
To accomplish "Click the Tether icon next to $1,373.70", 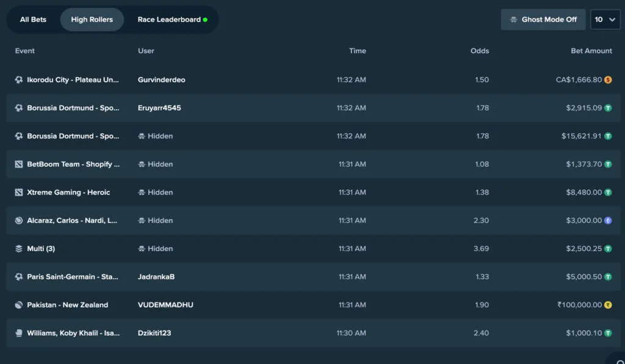I will 608,164.
